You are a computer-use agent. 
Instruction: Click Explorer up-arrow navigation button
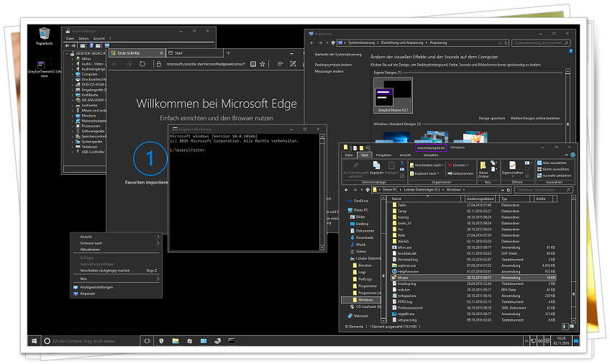[368, 190]
